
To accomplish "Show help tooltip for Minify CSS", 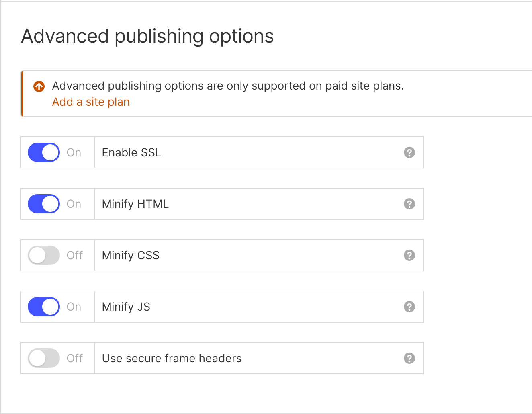I will (x=409, y=255).
